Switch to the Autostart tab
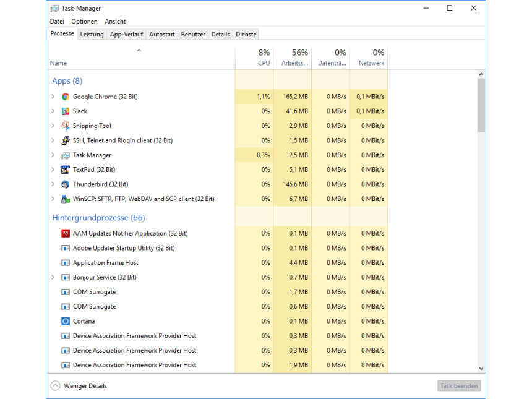532x399 pixels. [x=162, y=34]
